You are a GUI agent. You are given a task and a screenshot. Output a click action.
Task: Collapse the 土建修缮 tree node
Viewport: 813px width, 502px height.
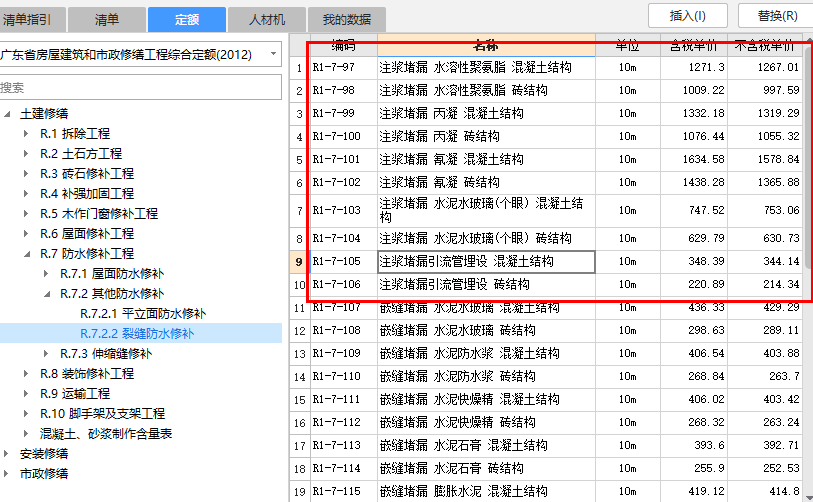click(x=7, y=114)
